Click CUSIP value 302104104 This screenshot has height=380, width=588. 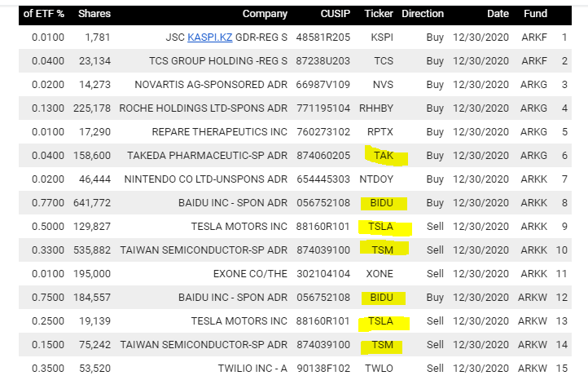[x=323, y=274]
